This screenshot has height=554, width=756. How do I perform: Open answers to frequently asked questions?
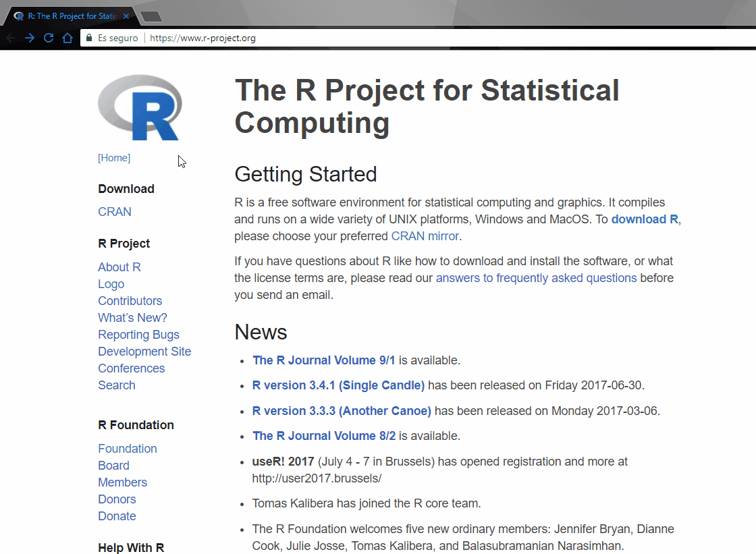tap(536, 278)
